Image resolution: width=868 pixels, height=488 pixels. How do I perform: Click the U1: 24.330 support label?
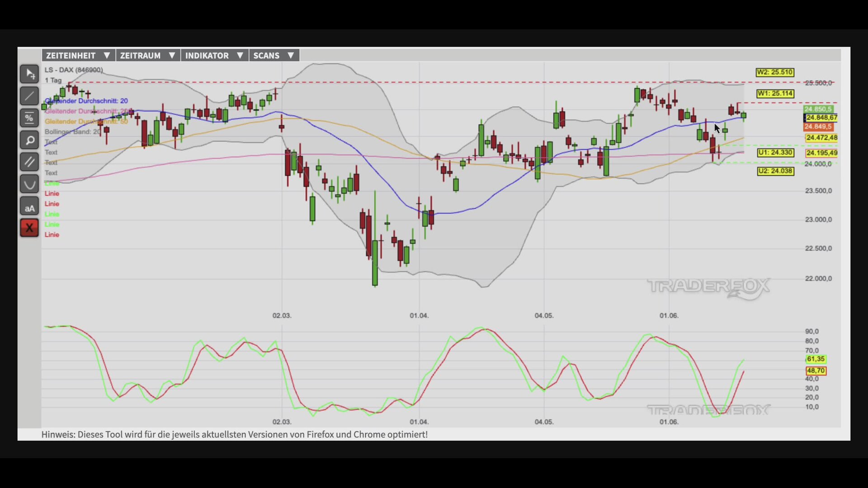point(775,153)
